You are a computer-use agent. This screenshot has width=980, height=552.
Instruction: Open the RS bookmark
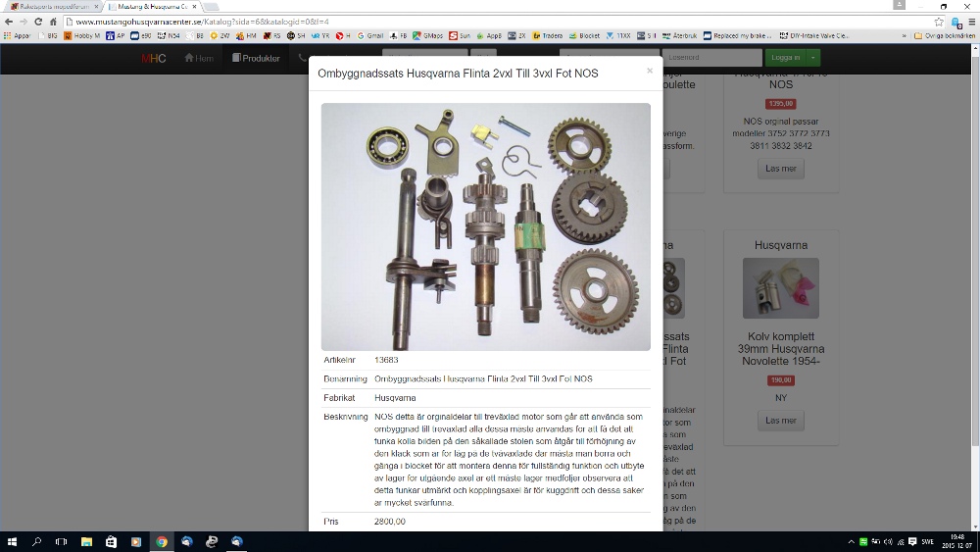coord(271,35)
